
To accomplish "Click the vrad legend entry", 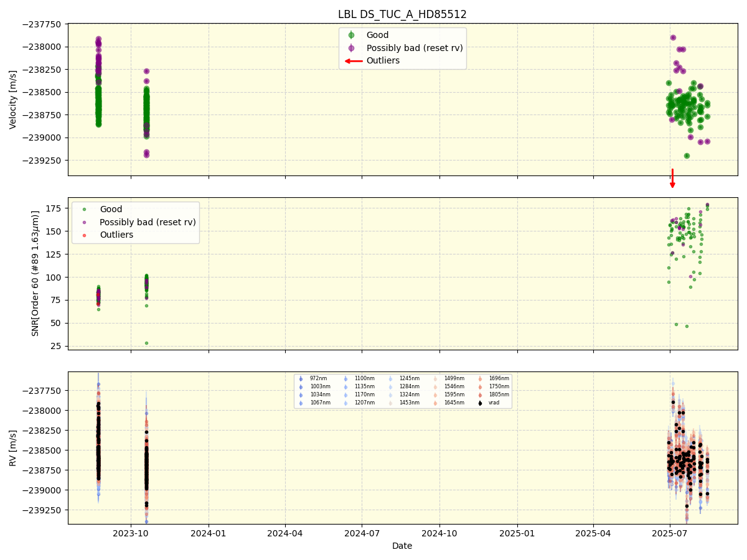I will [494, 403].
